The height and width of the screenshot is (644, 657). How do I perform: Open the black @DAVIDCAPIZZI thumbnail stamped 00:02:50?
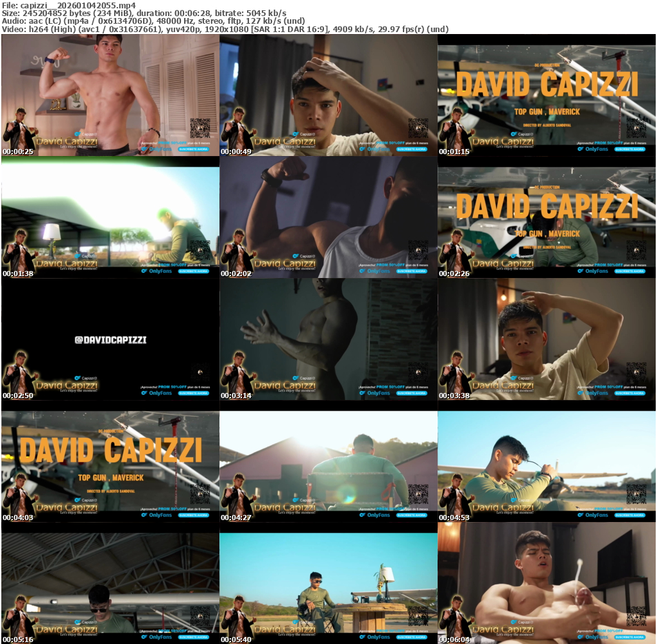110,339
